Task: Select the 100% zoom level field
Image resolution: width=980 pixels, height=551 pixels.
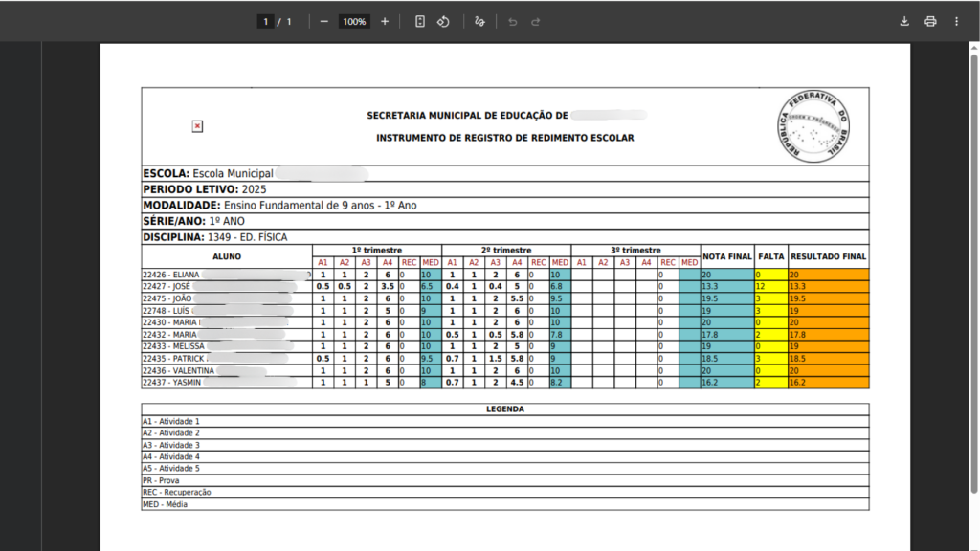Action: click(354, 21)
